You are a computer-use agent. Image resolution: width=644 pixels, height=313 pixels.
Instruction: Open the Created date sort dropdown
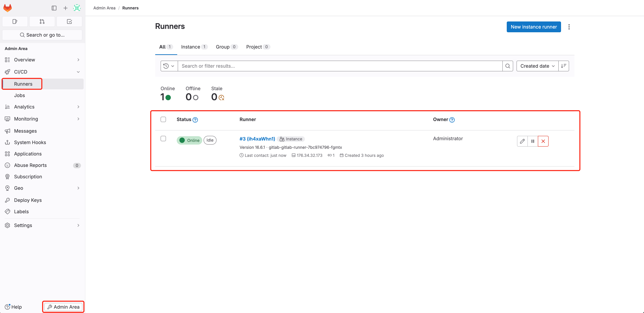(537, 66)
